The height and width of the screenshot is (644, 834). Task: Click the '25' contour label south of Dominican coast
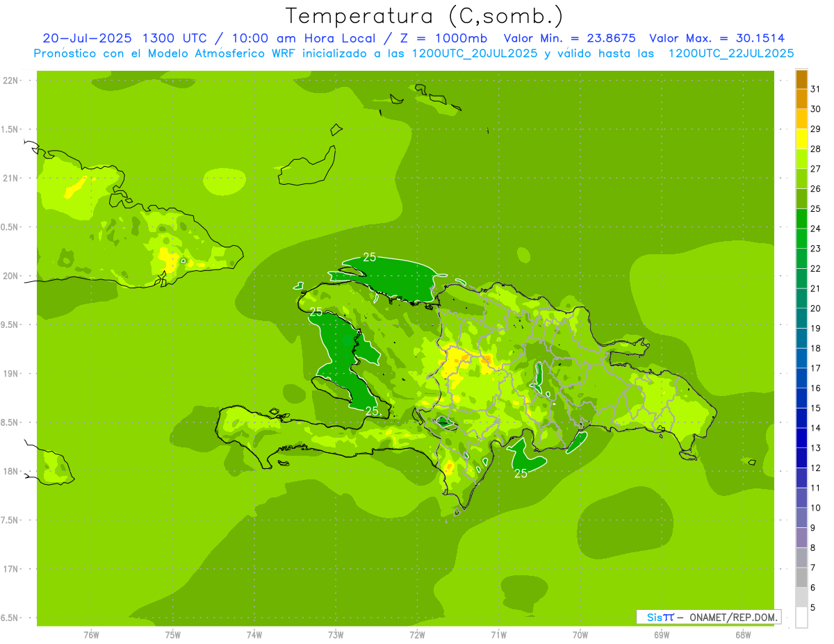click(x=521, y=474)
